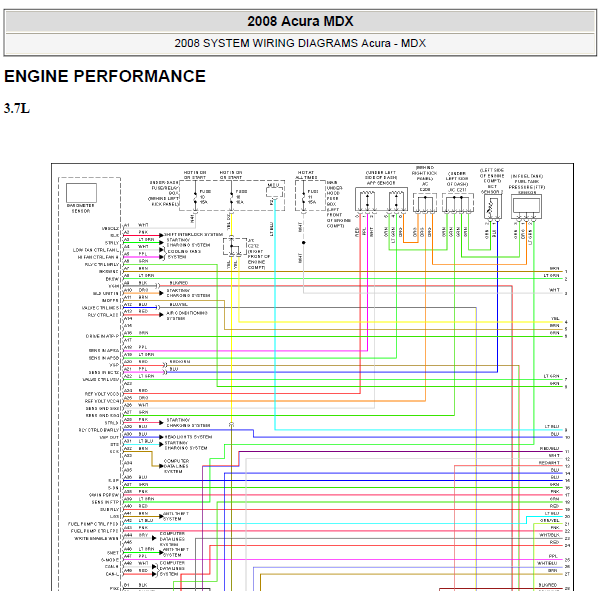Select the 'LOW FAN CTRL FAN L' signal label

click(x=96, y=250)
